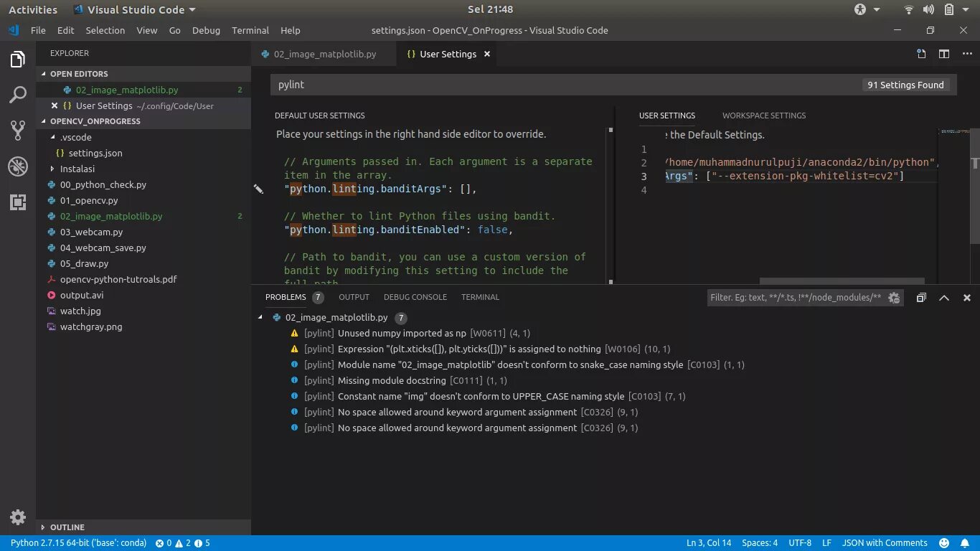The width and height of the screenshot is (980, 551).
Task: Open the Search view in activity bar
Action: pyautogui.click(x=18, y=94)
